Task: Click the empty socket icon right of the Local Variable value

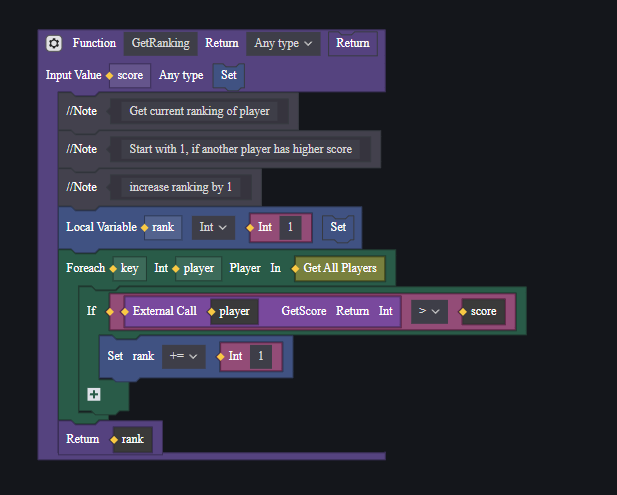Action: (x=338, y=227)
